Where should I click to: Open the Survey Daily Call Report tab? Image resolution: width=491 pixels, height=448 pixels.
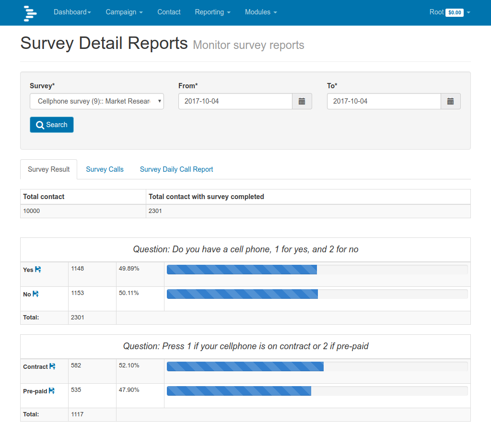[176, 169]
